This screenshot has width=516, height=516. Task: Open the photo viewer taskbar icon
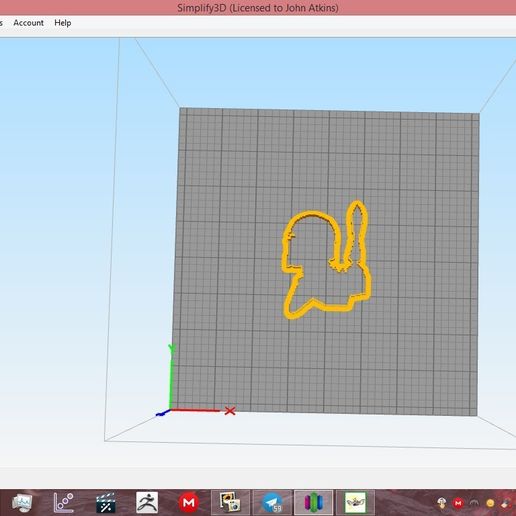pyautogui.click(x=230, y=502)
